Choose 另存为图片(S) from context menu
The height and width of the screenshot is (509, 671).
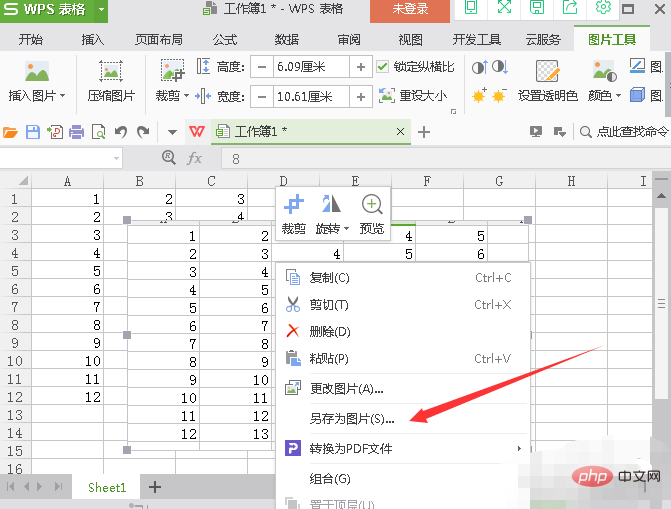(x=403, y=419)
